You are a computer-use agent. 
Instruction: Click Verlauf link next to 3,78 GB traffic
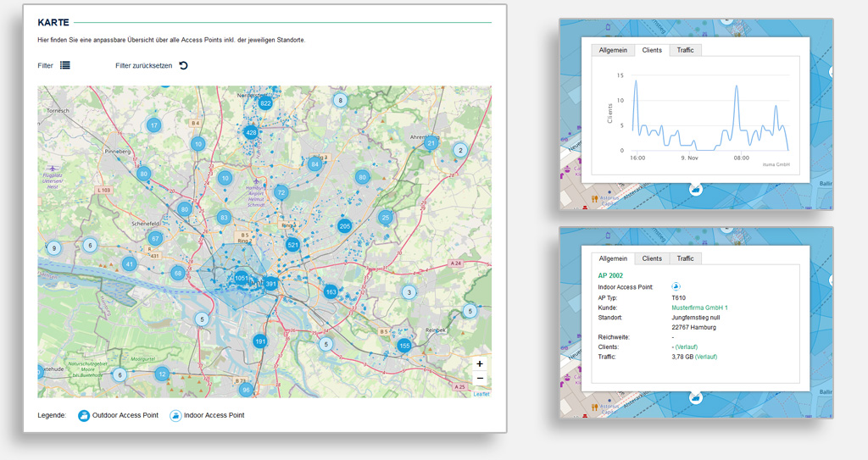(x=706, y=357)
